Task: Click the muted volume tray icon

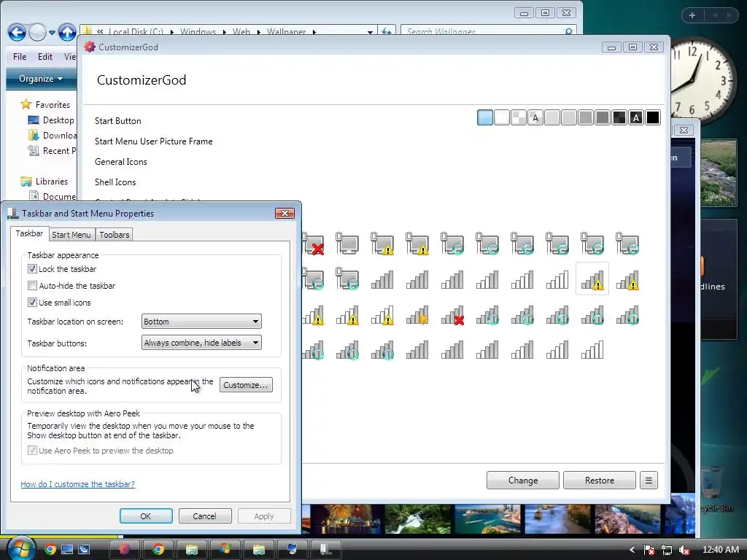Action: click(x=684, y=550)
